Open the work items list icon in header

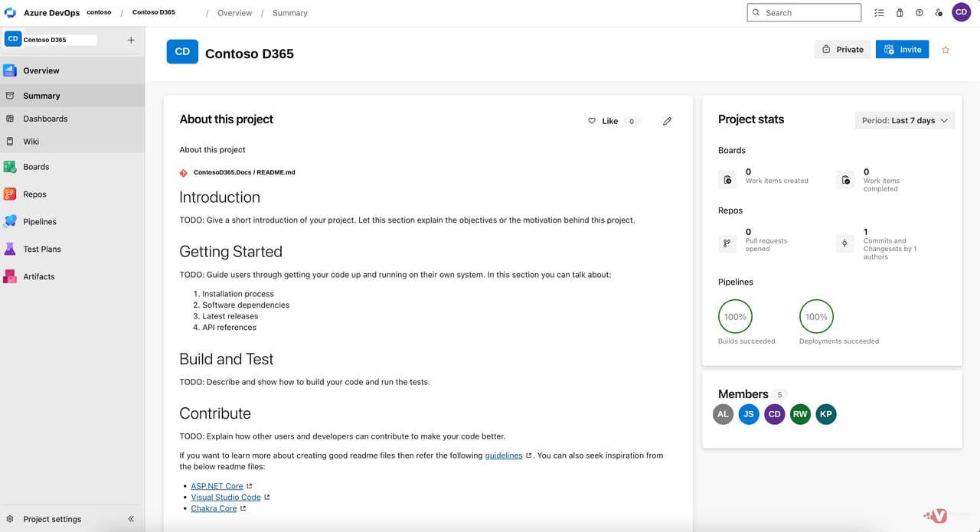click(879, 13)
